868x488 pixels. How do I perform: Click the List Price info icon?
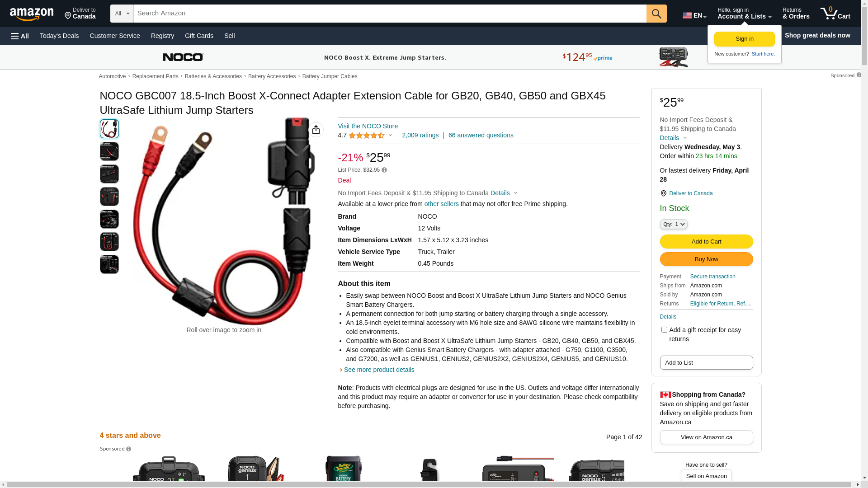coord(384,170)
